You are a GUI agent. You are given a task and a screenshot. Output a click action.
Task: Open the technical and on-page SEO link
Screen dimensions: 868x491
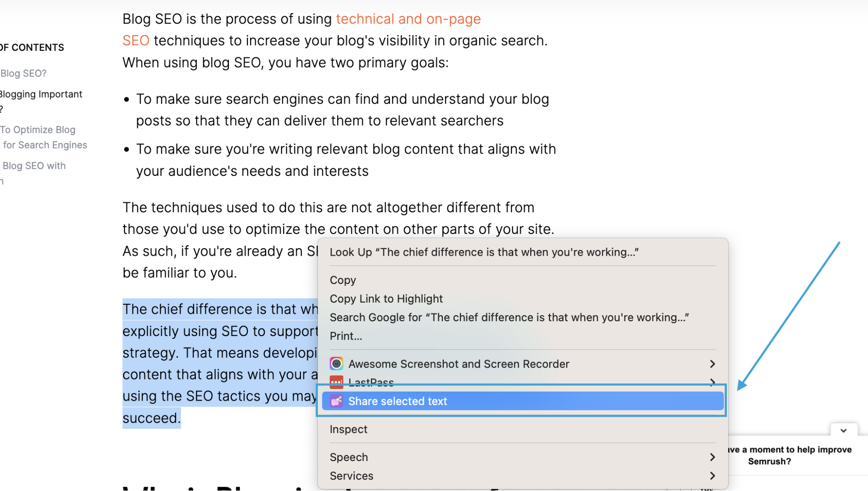(408, 19)
